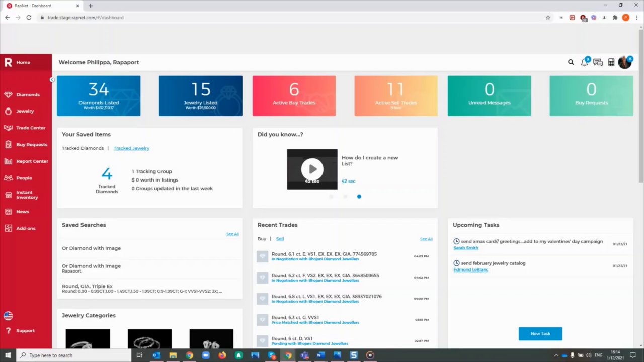Open the Jewelry sidebar ring icon
Screen dimensions: 644x362
click(8, 111)
